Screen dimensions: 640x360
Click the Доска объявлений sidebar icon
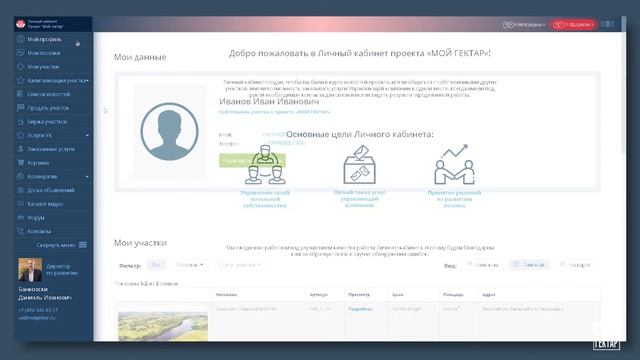tap(20, 190)
